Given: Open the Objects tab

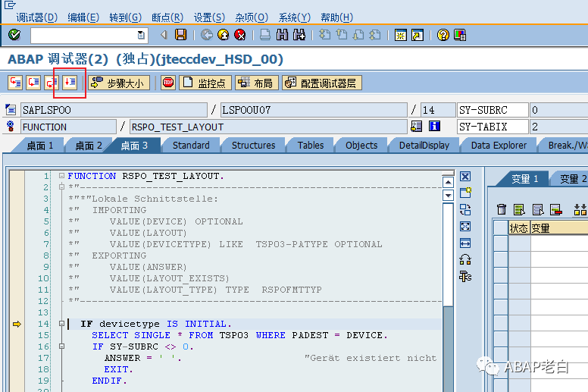Looking at the screenshot, I should [x=361, y=145].
